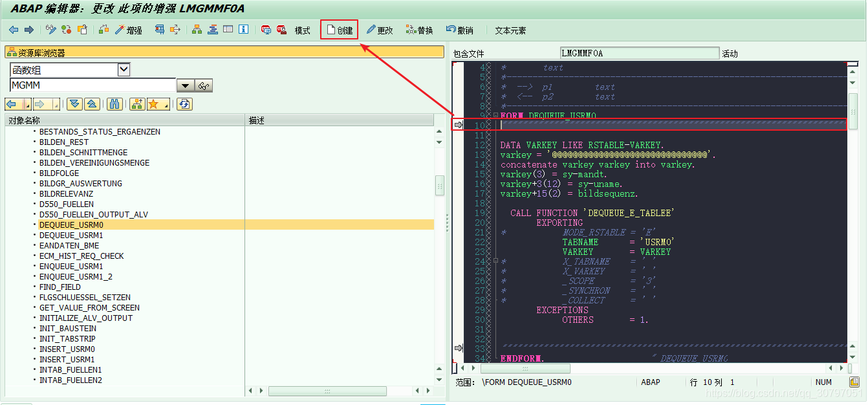868x405 pixels.
Task: Click the NUM indicator in status bar
Action: 823,382
